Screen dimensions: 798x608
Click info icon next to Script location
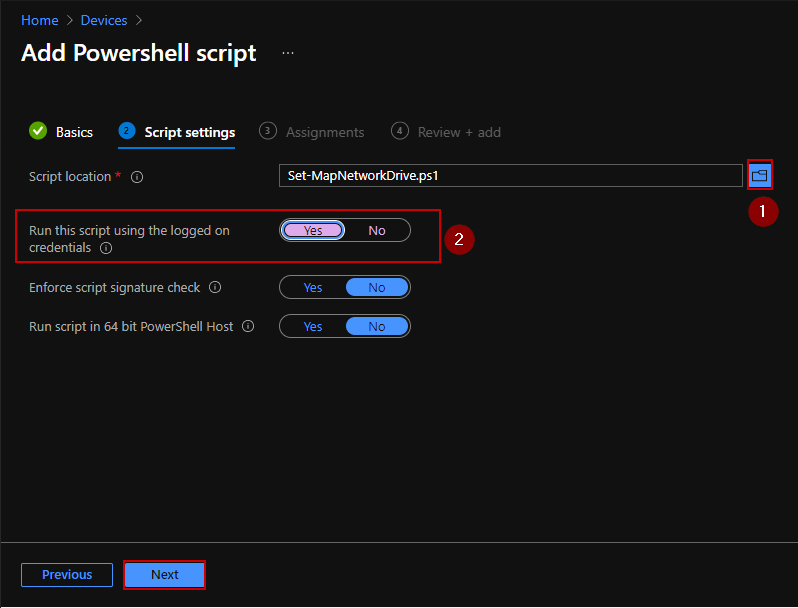tap(137, 177)
